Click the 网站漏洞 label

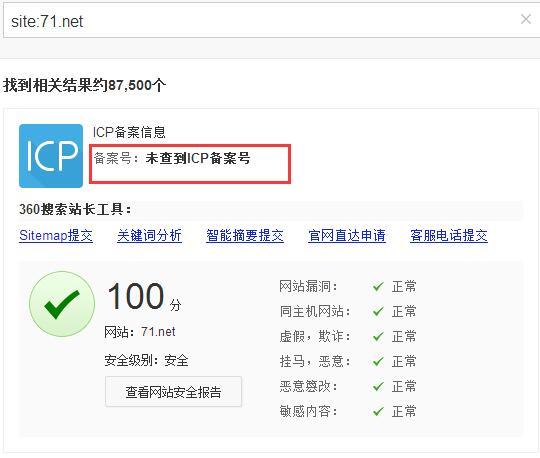coord(308,287)
